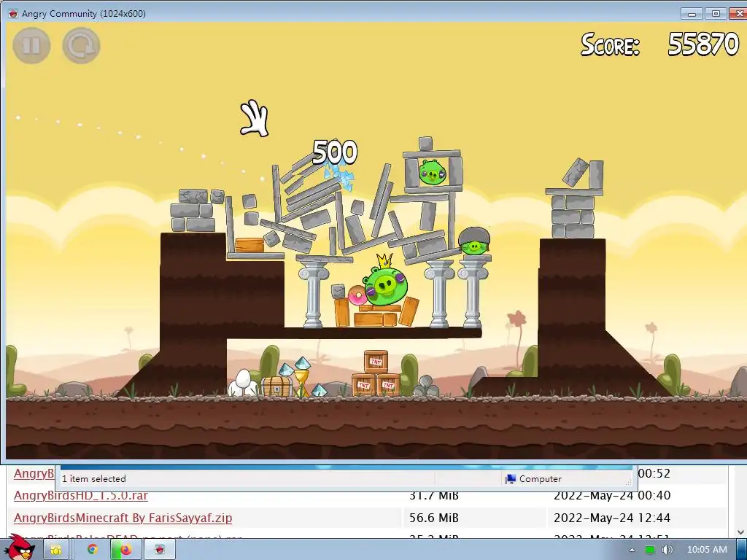Restart the level with the circular arrow
This screenshot has width=747, height=560.
(81, 45)
